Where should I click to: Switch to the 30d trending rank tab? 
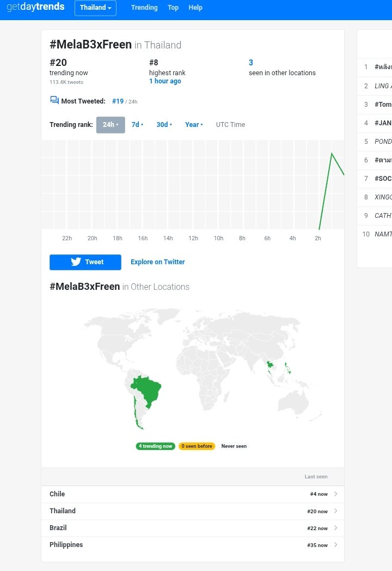pos(164,125)
